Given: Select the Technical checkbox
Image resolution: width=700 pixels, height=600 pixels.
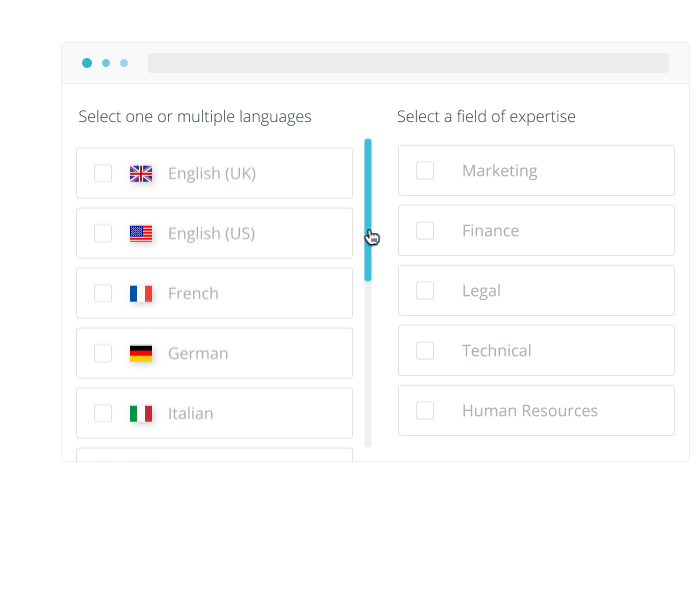Looking at the screenshot, I should [x=425, y=351].
